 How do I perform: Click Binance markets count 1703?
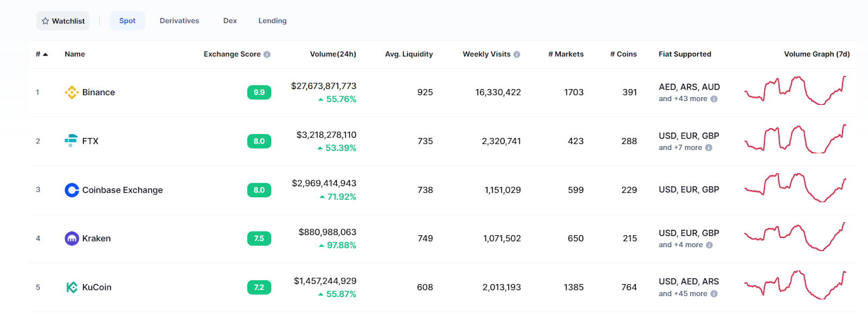click(x=574, y=92)
